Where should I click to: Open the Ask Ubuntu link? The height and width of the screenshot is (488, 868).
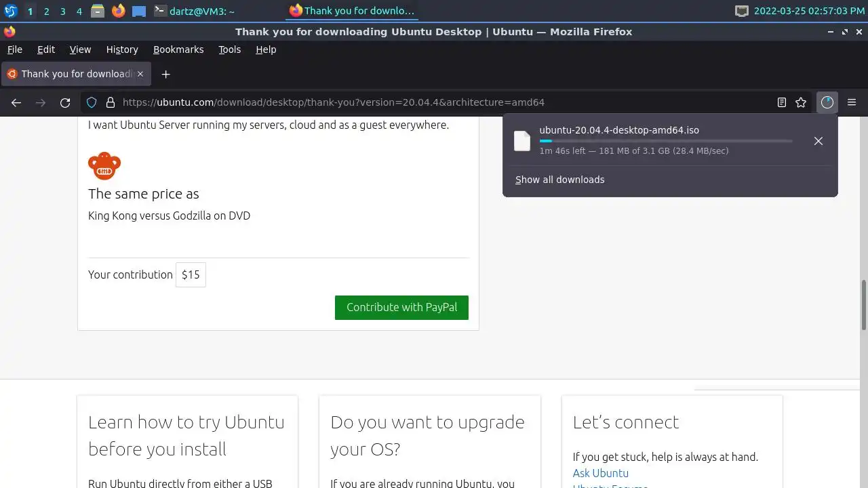601,473
